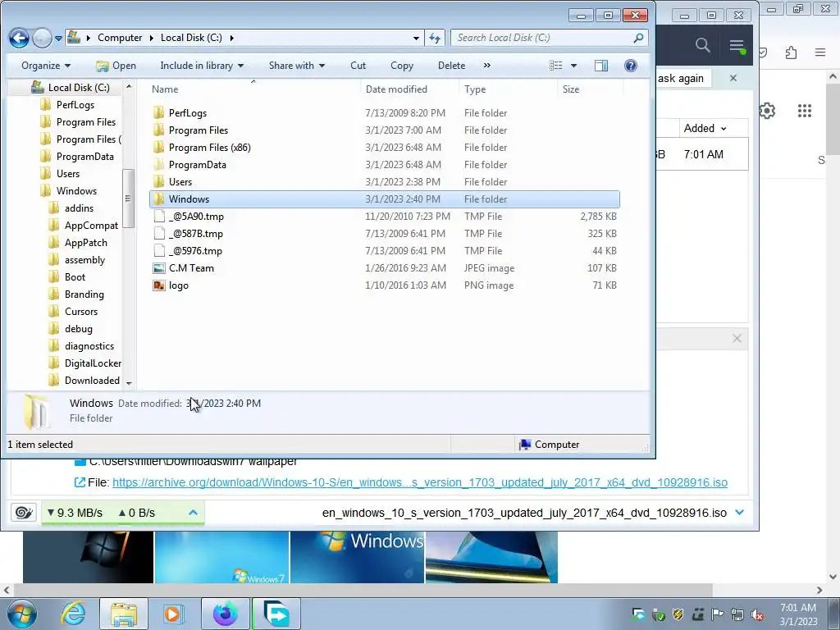Open the Include in library menu
This screenshot has width=840, height=630.
(202, 66)
